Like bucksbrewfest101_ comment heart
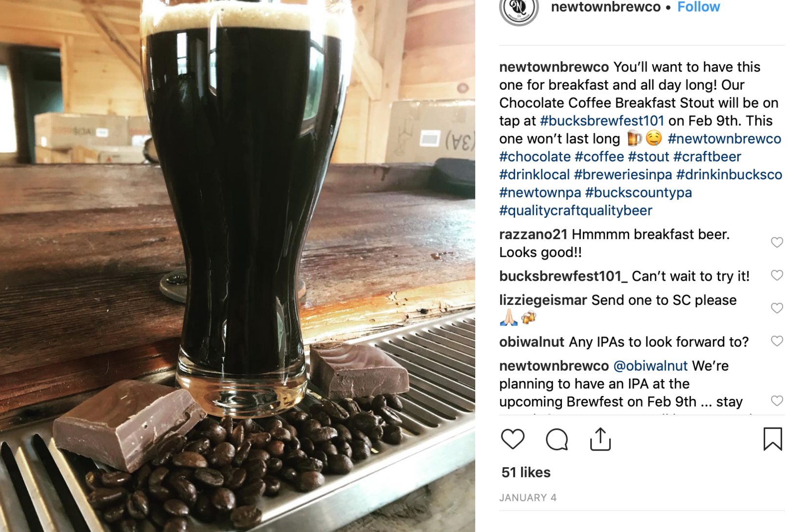 click(x=777, y=275)
